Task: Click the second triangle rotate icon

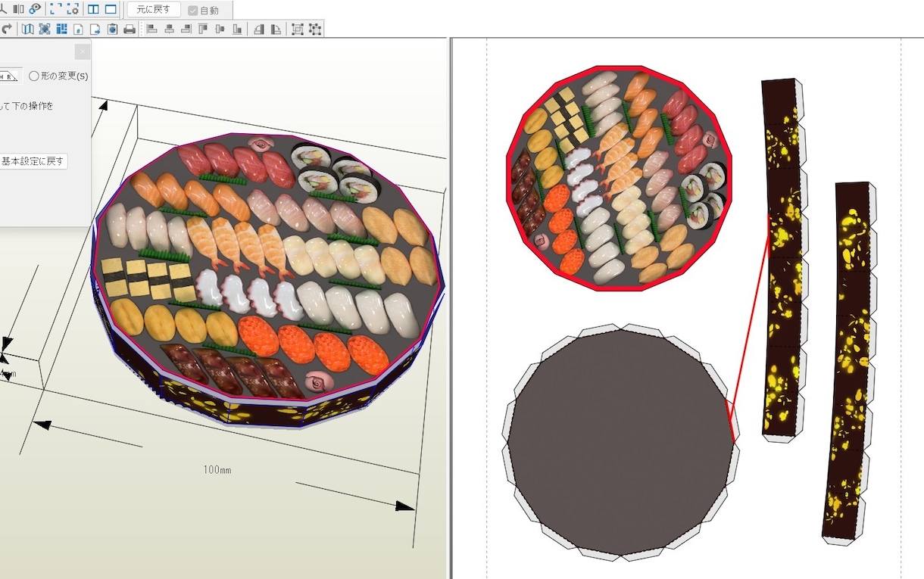Action: tap(276, 30)
